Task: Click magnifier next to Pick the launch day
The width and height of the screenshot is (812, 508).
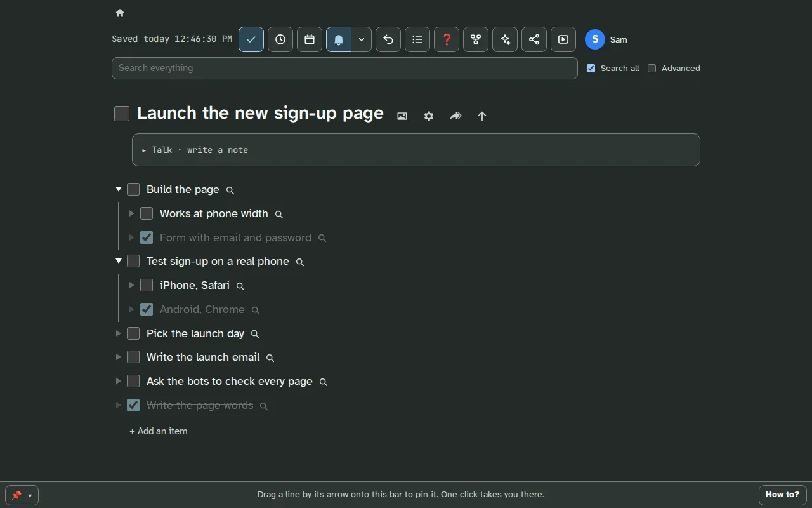Action: (255, 334)
